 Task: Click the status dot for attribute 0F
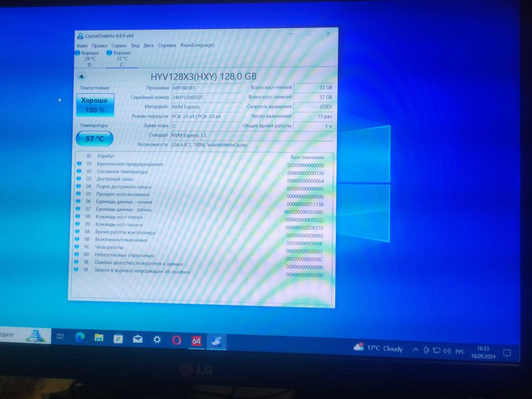point(76,270)
